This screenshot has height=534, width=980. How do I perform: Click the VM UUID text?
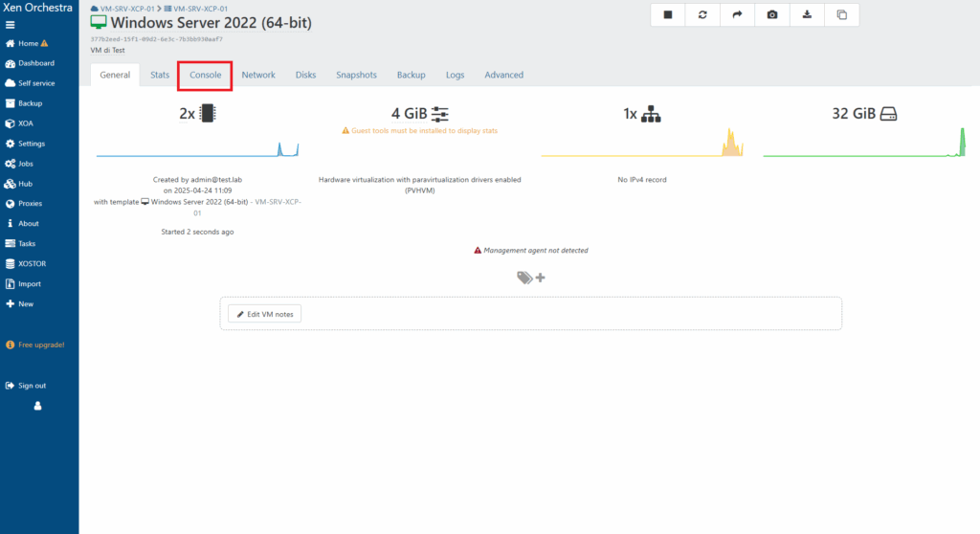click(156, 39)
